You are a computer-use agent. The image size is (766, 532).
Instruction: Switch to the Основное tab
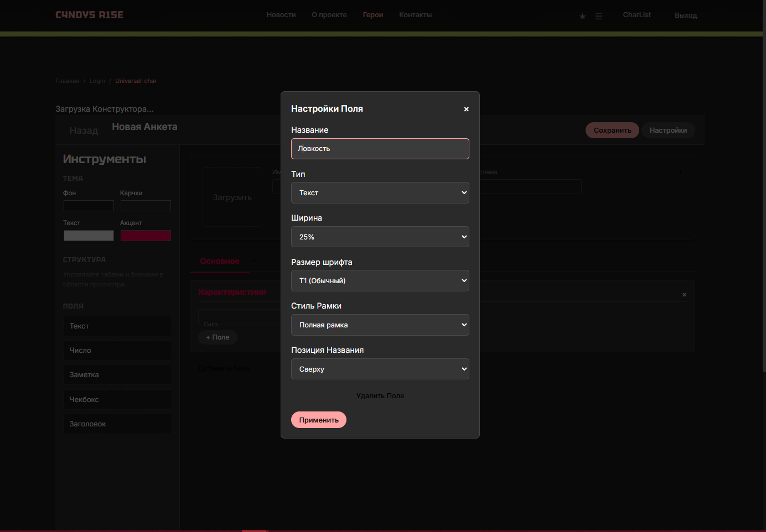click(x=220, y=261)
